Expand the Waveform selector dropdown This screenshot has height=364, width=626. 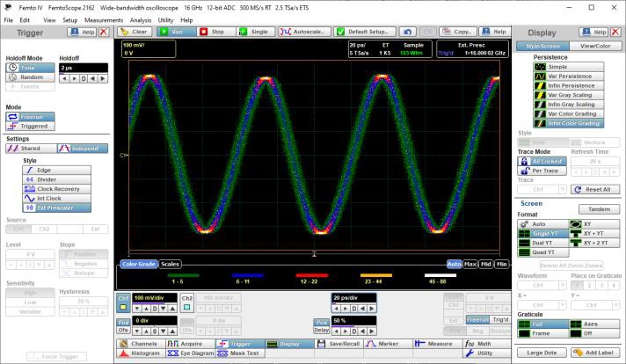click(540, 286)
